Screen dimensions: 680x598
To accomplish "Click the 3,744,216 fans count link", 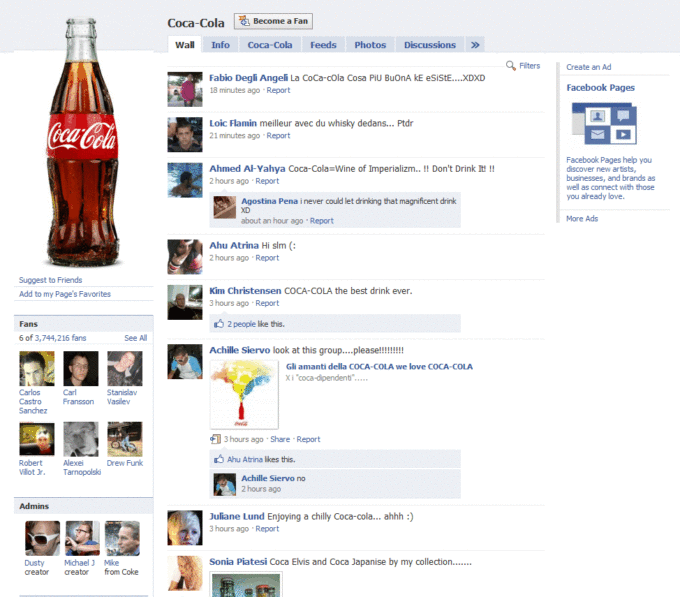I will [60, 338].
